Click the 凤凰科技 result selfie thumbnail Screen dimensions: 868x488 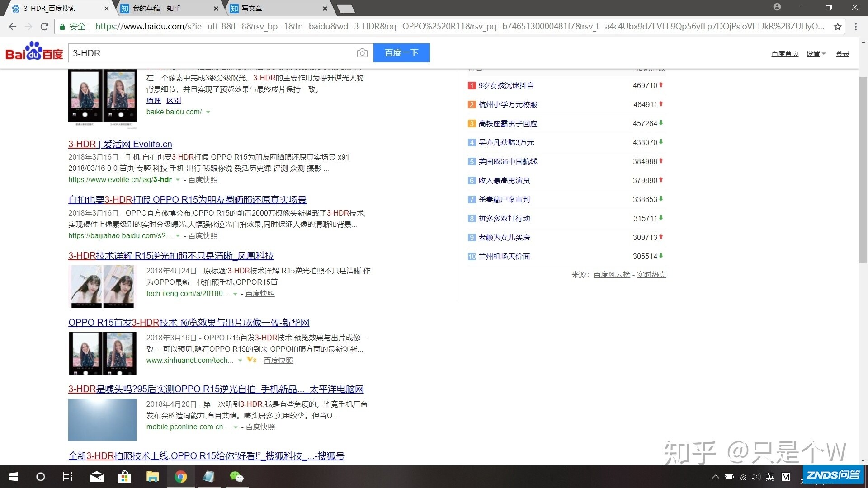coord(103,286)
